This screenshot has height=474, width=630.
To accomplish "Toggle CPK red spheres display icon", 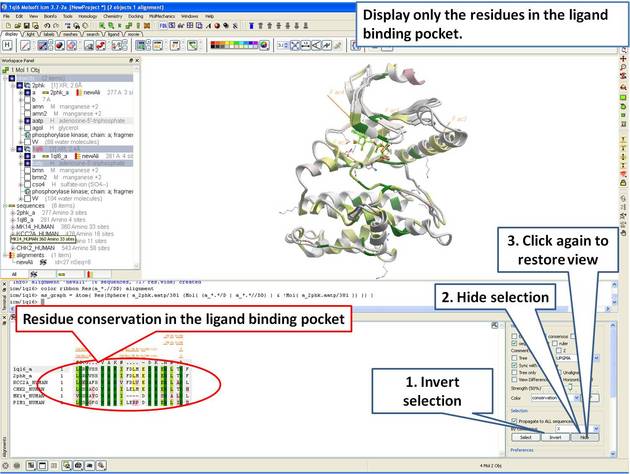I will click(x=59, y=45).
